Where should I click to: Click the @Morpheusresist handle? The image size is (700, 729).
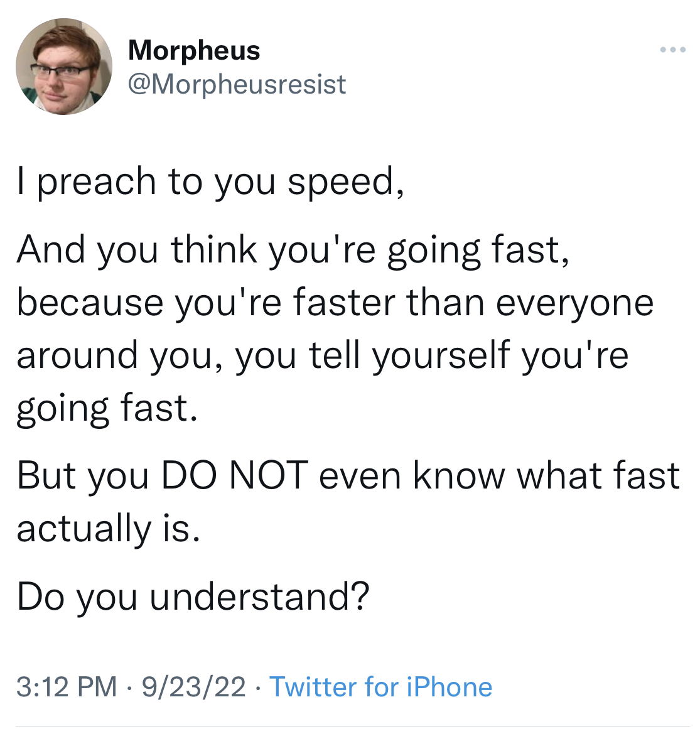(237, 84)
